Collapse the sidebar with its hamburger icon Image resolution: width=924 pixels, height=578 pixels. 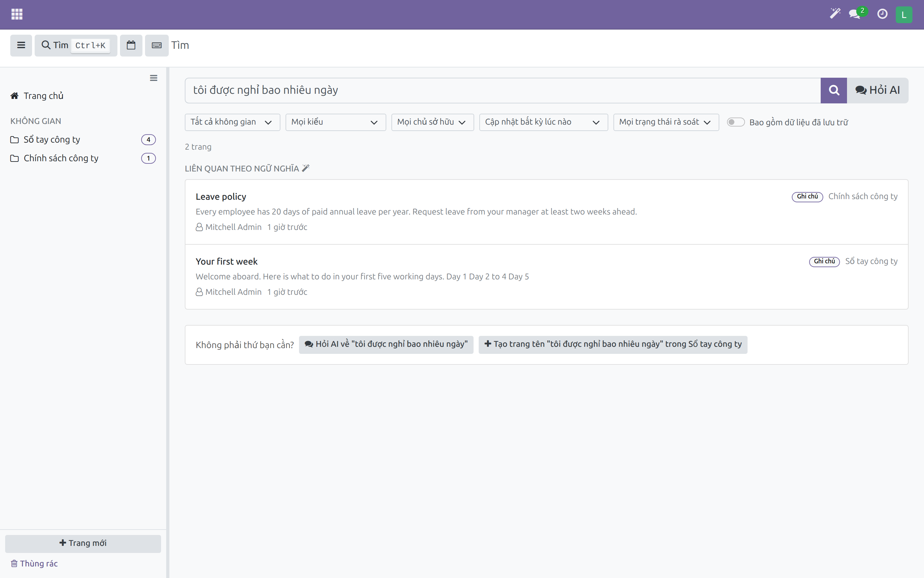tap(153, 78)
